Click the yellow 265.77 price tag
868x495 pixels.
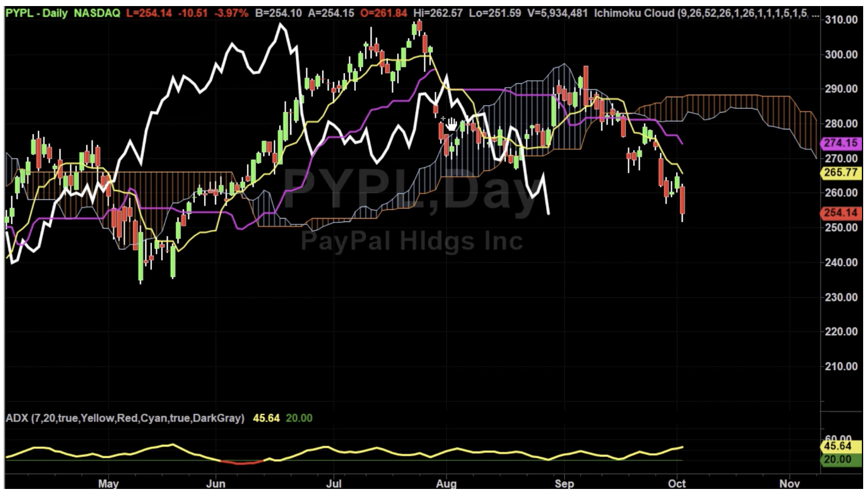[x=840, y=173]
